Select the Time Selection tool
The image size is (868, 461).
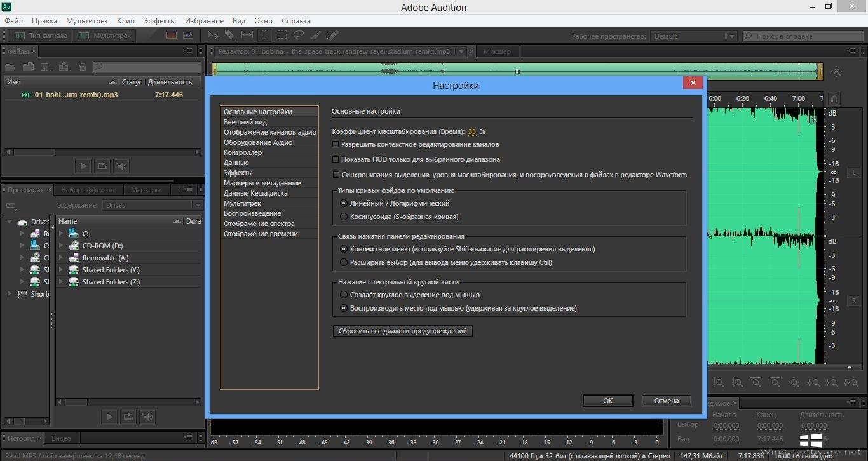pyautogui.click(x=264, y=36)
